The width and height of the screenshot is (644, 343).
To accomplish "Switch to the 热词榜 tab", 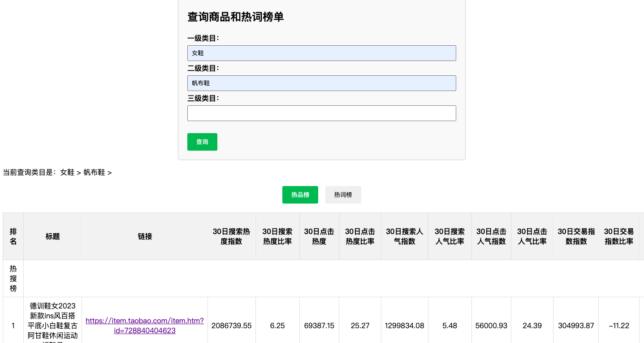I will 343,195.
